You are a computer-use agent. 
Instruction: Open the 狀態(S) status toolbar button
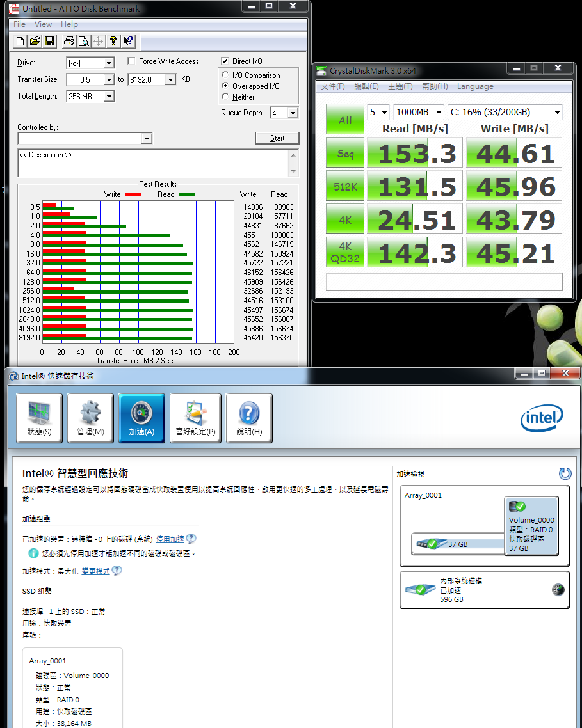[39, 418]
